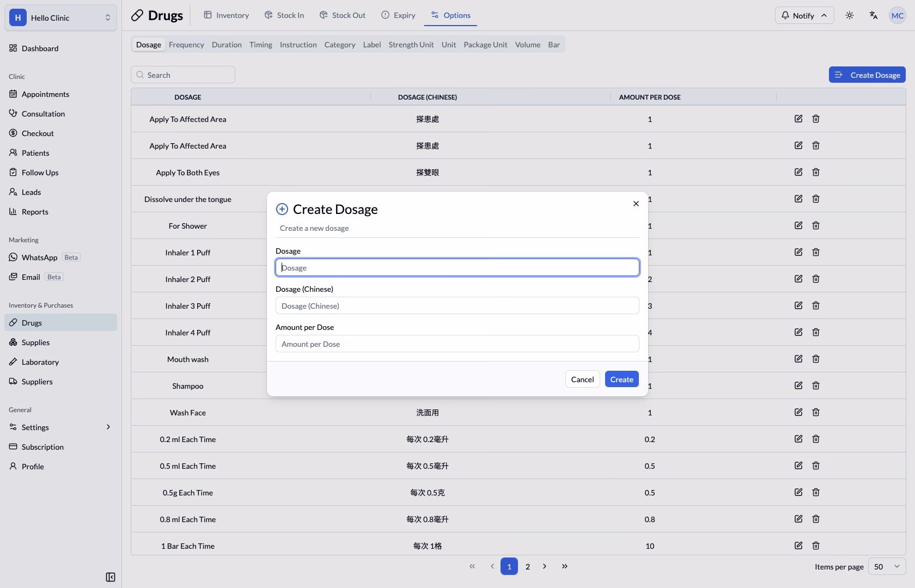Select the Frequency options tab

(186, 45)
